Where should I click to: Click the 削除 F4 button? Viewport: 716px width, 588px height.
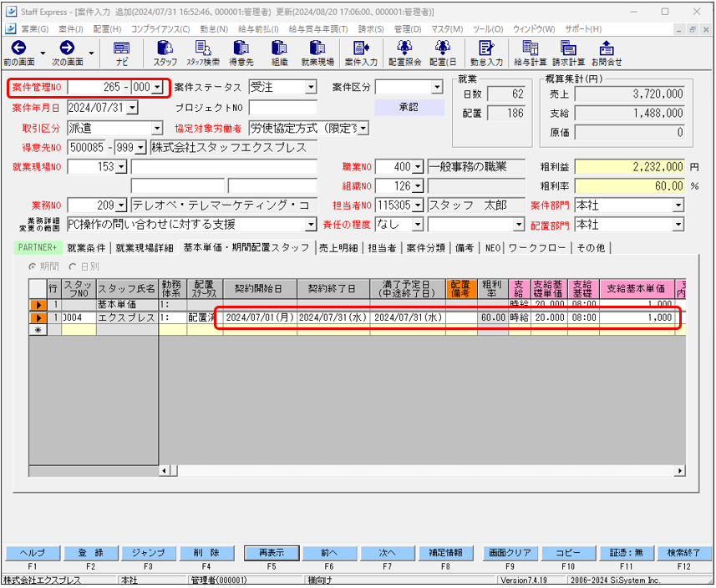pyautogui.click(x=207, y=553)
